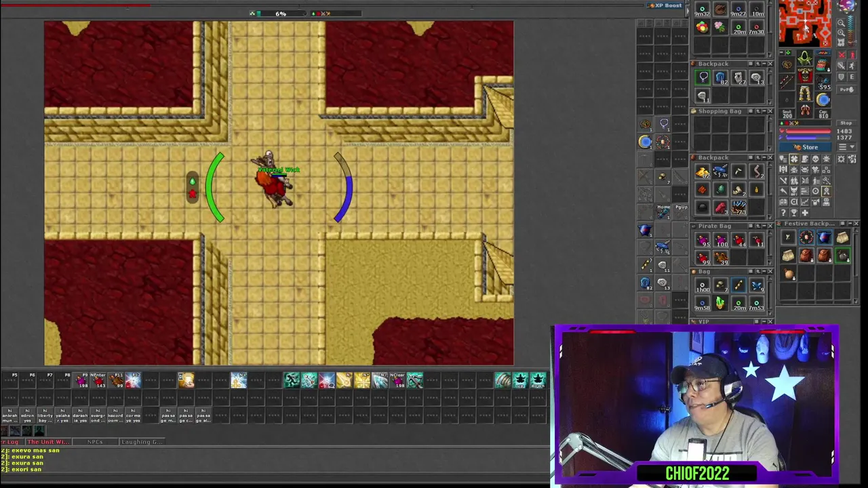Zoom out the minimap with upper magnifier
The image size is (868, 488).
click(841, 22)
